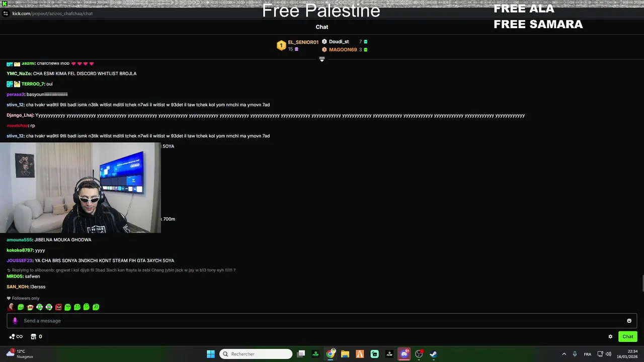Click message 'JIBELNA MOUKA GHODWA'
Viewport: 644px width, 362px height.
click(x=63, y=240)
